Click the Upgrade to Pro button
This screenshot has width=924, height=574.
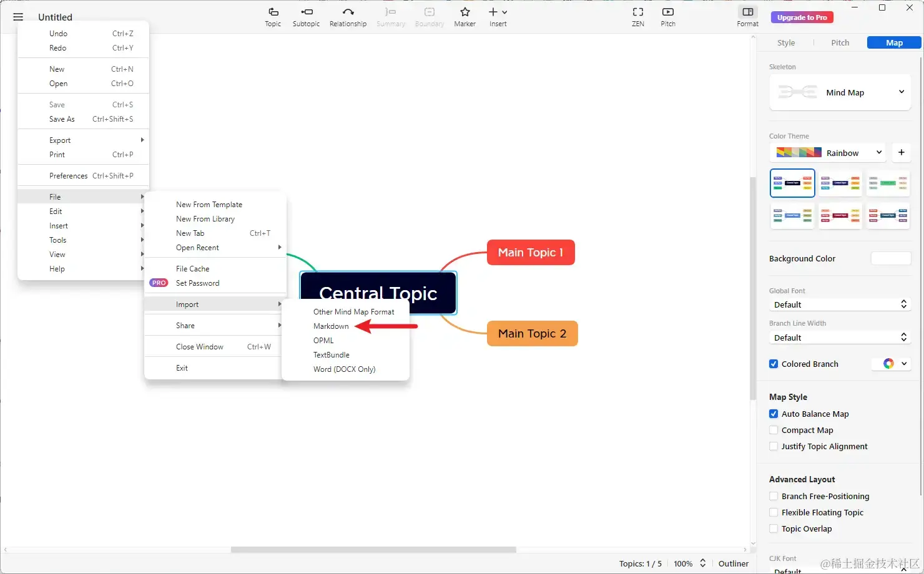tap(802, 17)
